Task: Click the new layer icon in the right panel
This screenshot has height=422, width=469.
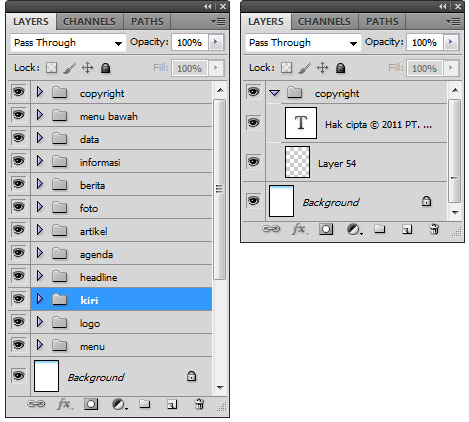Action: pos(407,229)
